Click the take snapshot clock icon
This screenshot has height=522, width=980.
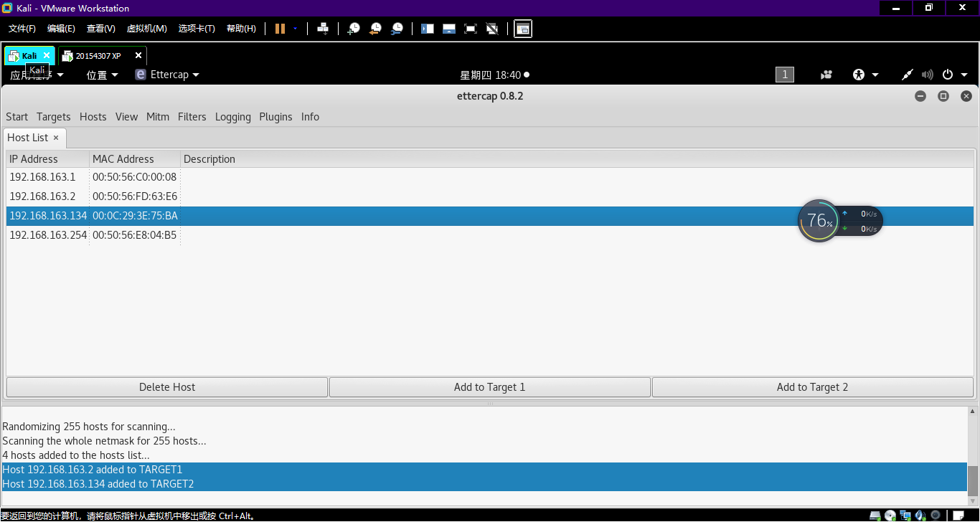(354, 29)
